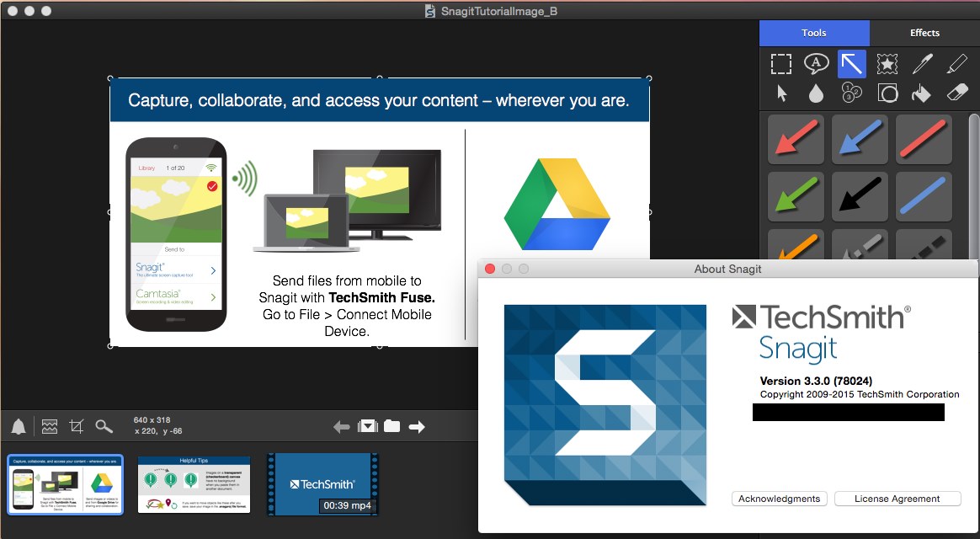Viewport: 980px width, 539px height.
Task: Click the magnifying glass zoom icon
Action: tap(104, 426)
